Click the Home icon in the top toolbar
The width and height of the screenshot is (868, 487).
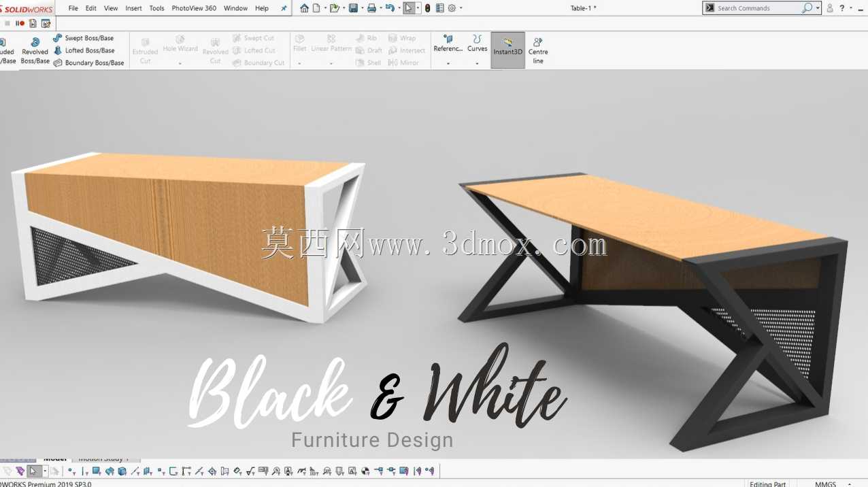304,8
